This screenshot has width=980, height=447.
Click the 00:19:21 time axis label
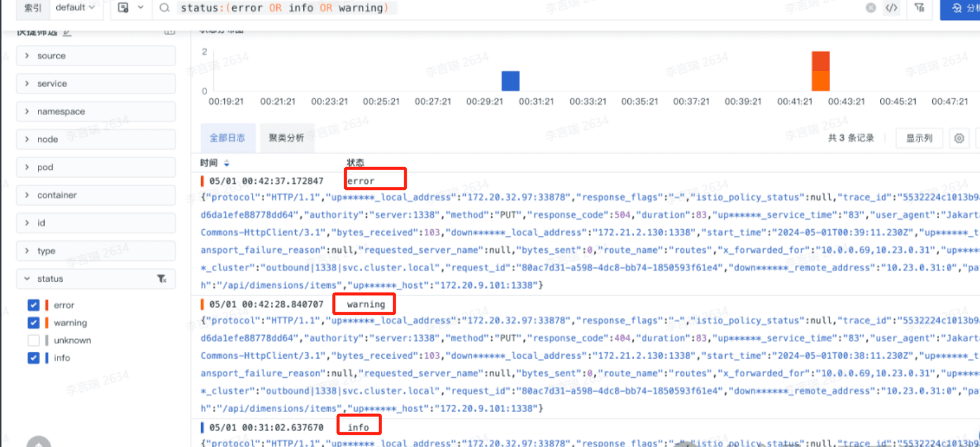point(226,102)
